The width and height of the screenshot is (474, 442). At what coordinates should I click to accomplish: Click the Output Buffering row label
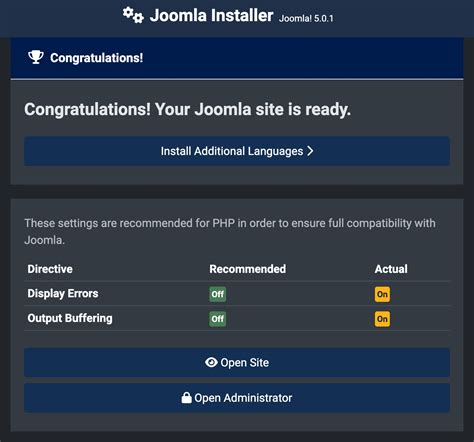pos(70,318)
